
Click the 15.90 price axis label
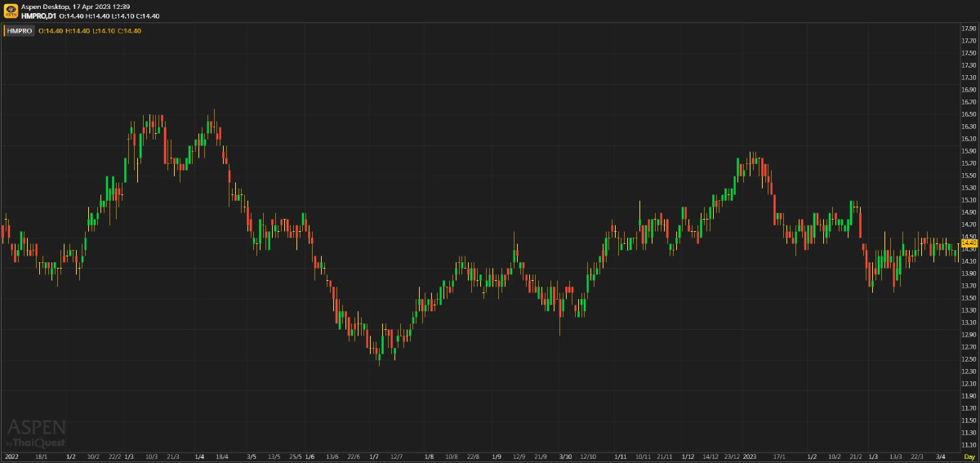pos(969,151)
